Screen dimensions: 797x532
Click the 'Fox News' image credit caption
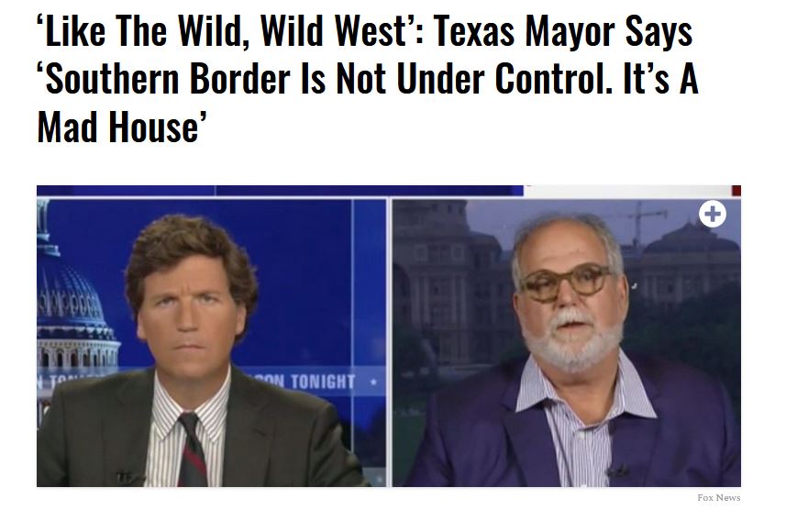[719, 498]
